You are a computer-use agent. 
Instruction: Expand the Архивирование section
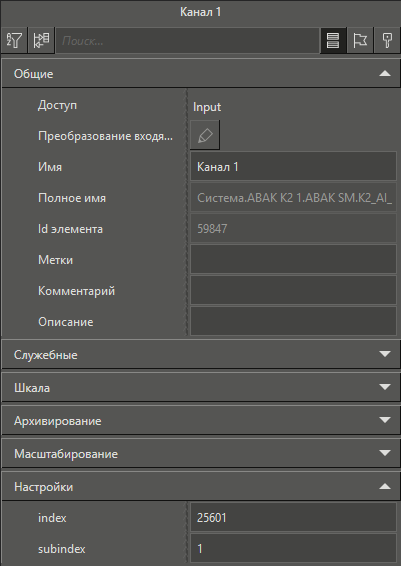click(x=201, y=421)
